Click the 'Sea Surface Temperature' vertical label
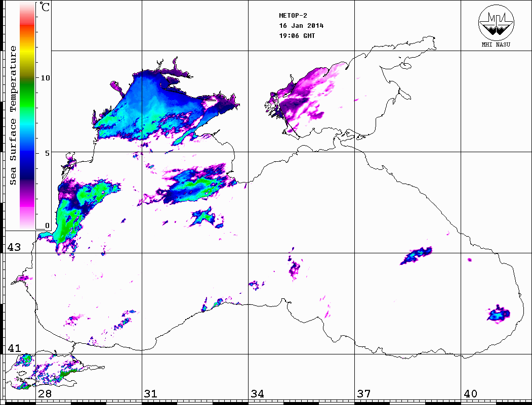This screenshot has width=532, height=405. click(13, 115)
